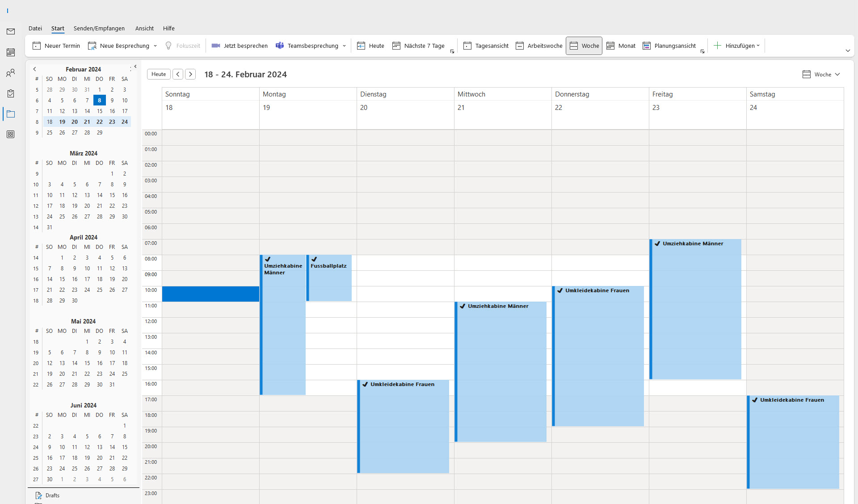Go to next week with forward arrow
This screenshot has width=858, height=504.
[190, 74]
